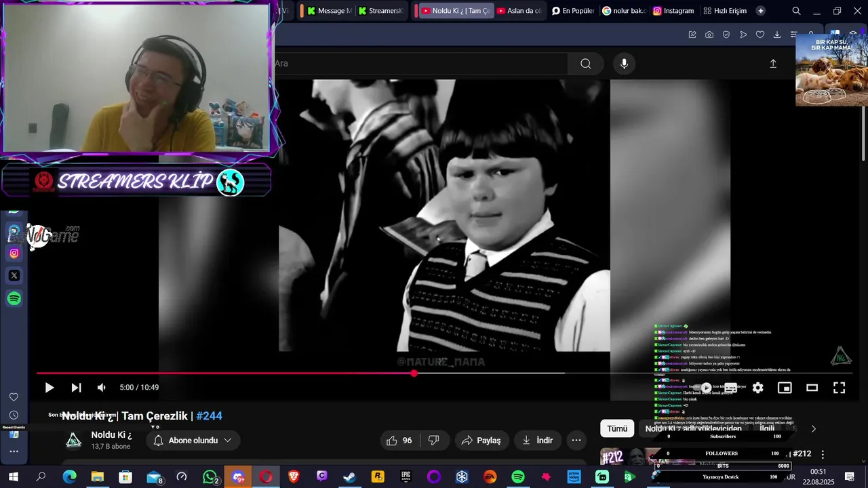Open WhatsApp from taskbar
The width and height of the screenshot is (868, 488).
coord(211,477)
